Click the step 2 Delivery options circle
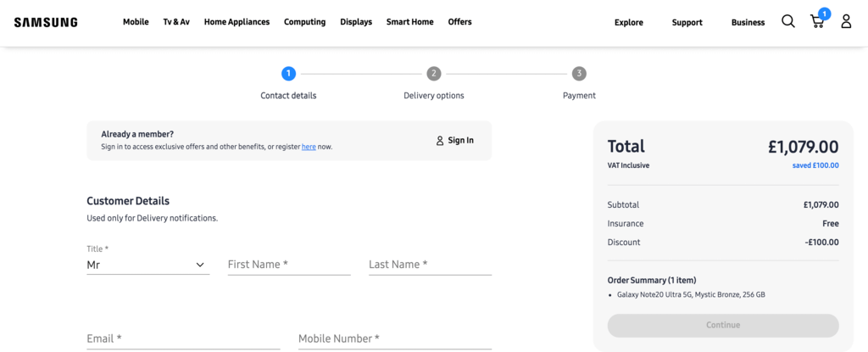This screenshot has width=868, height=352. point(434,74)
